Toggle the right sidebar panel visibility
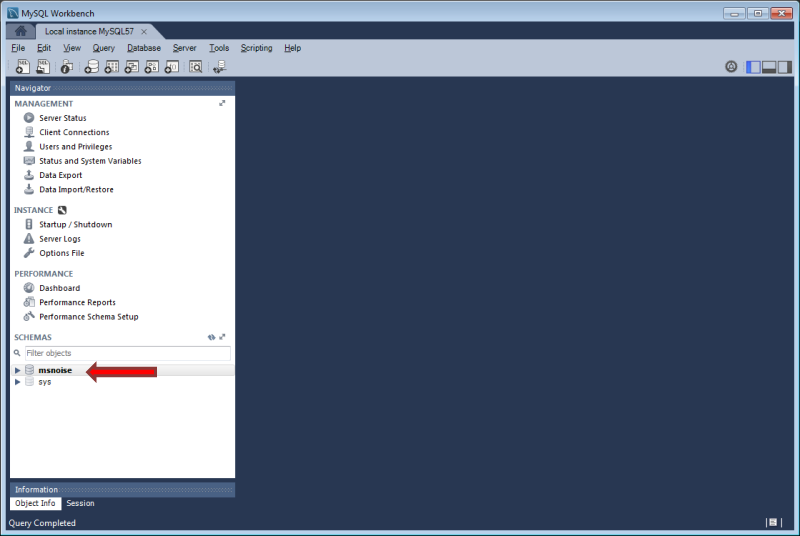Screen dimensions: 800x536 tap(785, 67)
